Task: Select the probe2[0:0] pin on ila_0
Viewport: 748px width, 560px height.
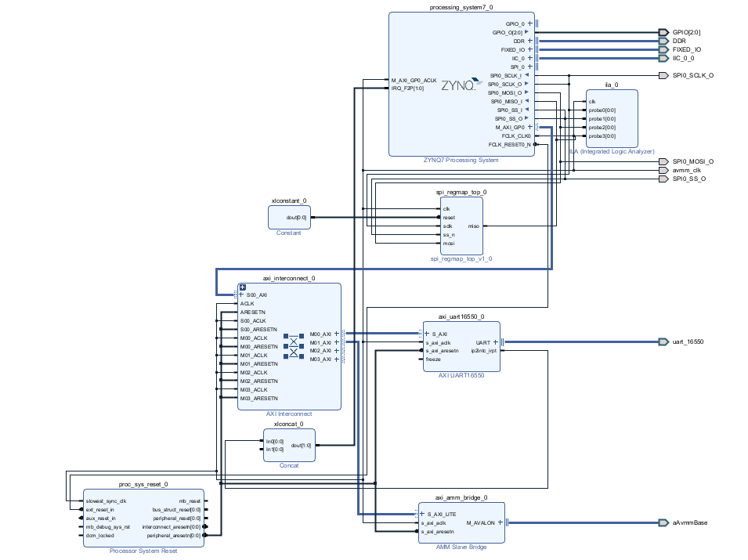Action: pos(602,128)
